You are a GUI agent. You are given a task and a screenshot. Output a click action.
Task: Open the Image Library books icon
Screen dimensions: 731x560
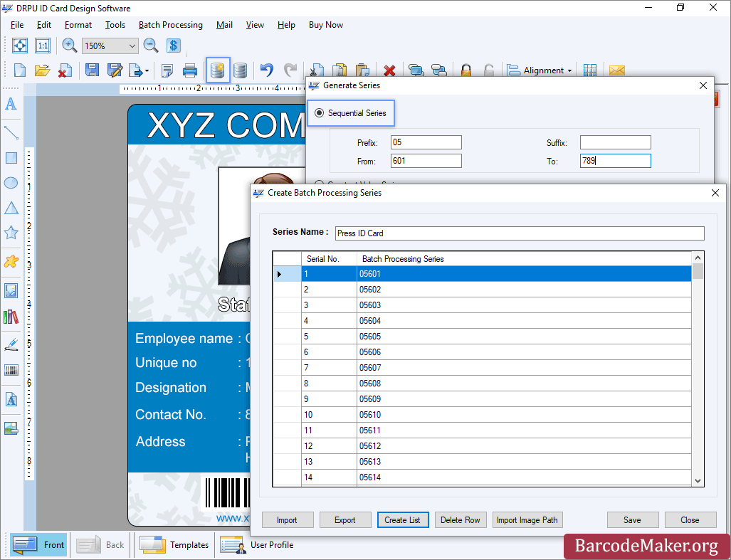[x=11, y=317]
